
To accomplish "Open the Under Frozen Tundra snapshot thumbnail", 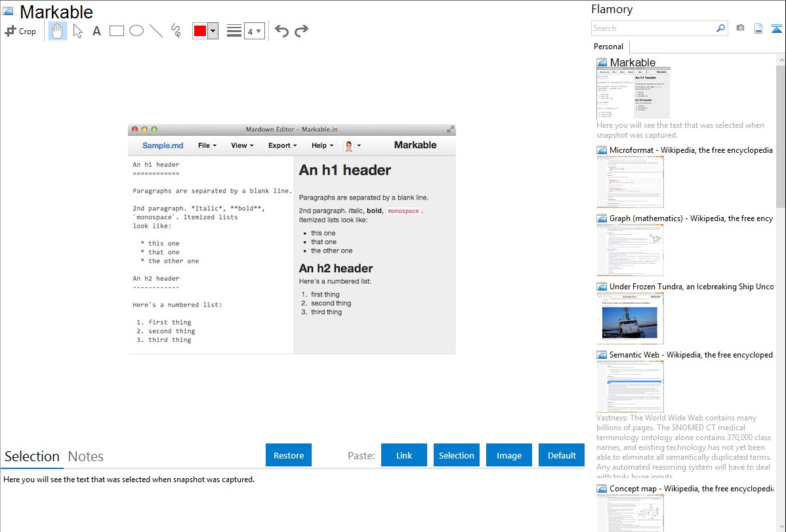I will [x=630, y=318].
